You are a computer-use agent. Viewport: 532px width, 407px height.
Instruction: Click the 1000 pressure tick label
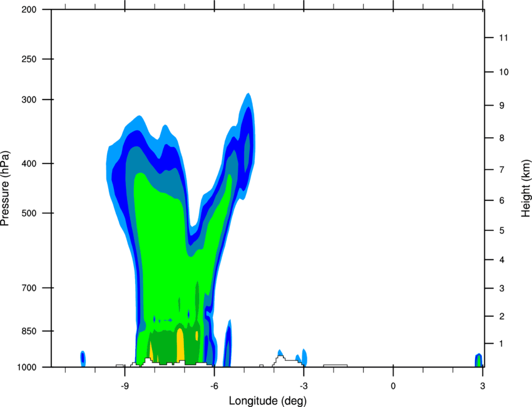tap(27, 368)
